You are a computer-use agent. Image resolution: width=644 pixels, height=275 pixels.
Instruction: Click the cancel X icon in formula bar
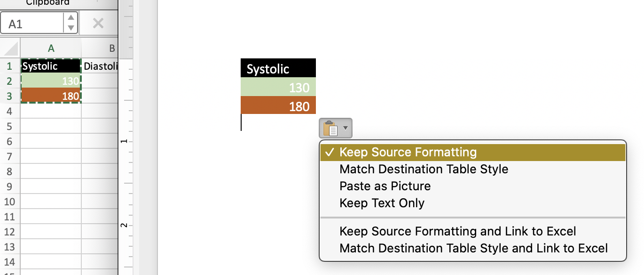click(x=98, y=23)
